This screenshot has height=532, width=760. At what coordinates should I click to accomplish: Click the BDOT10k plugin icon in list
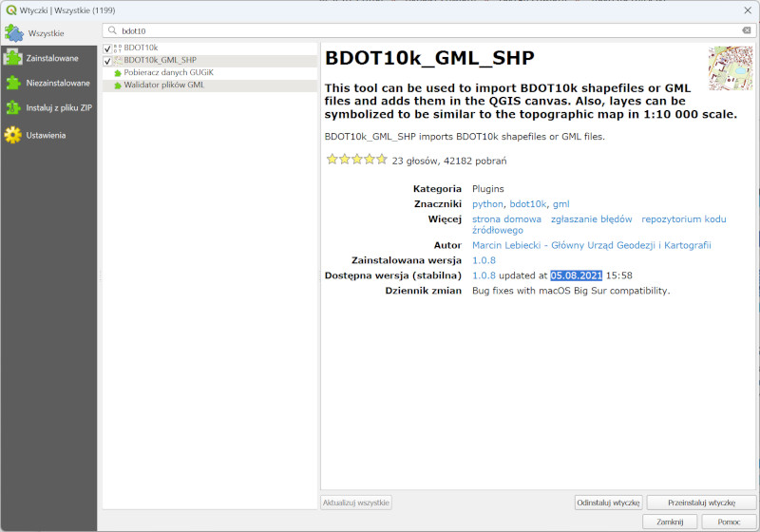(118, 47)
